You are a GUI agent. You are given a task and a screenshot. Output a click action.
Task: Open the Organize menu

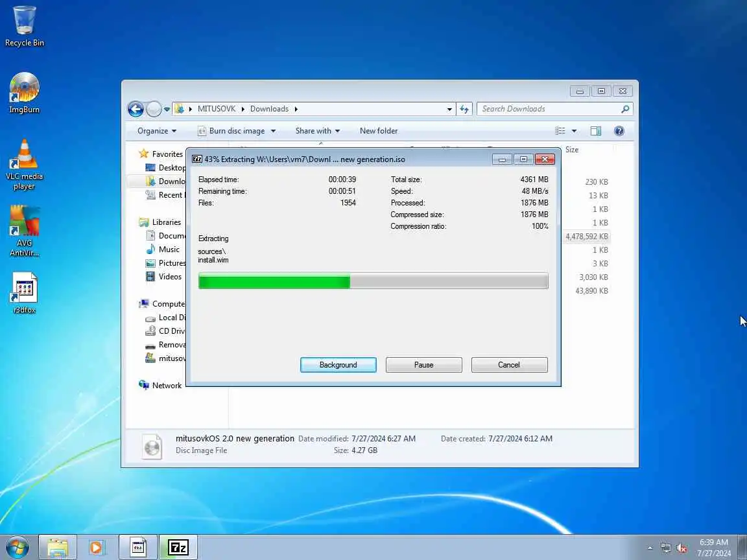[x=157, y=131]
